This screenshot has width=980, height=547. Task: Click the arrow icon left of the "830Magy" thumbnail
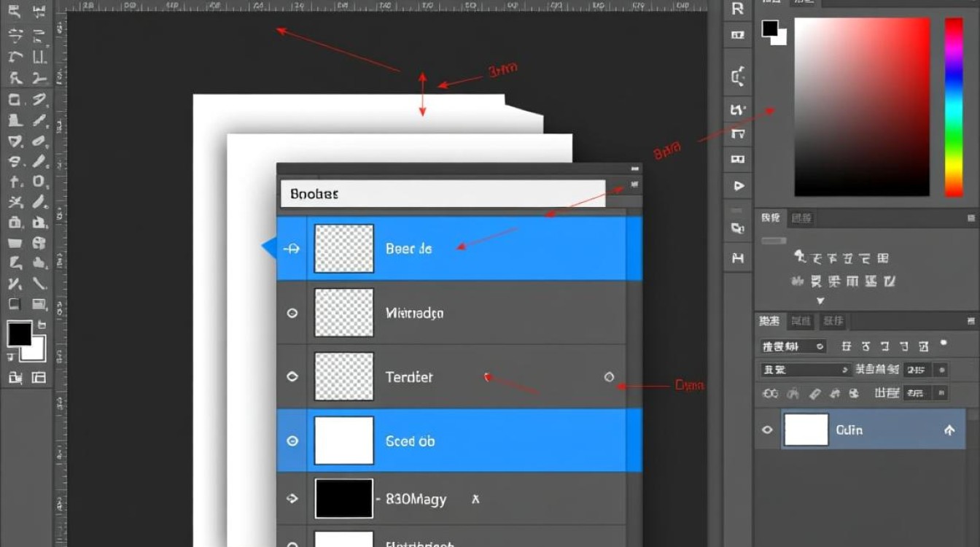[292, 499]
